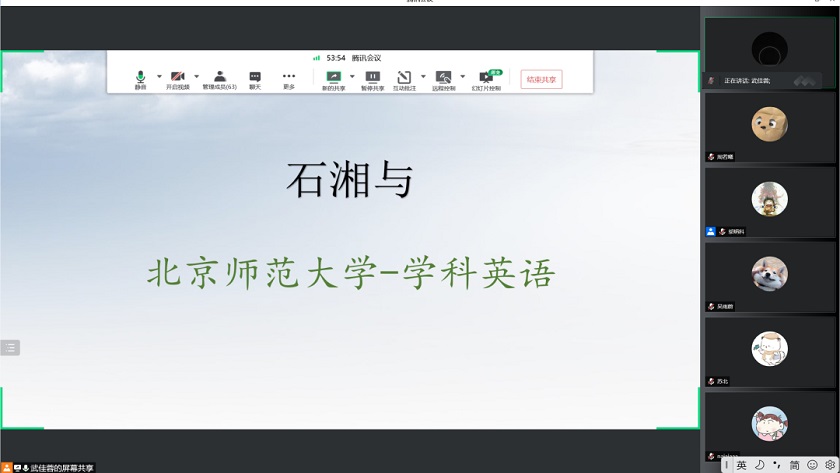The image size is (840, 473).
Task: Open the IME emoji smiley panel
Action: [812, 465]
